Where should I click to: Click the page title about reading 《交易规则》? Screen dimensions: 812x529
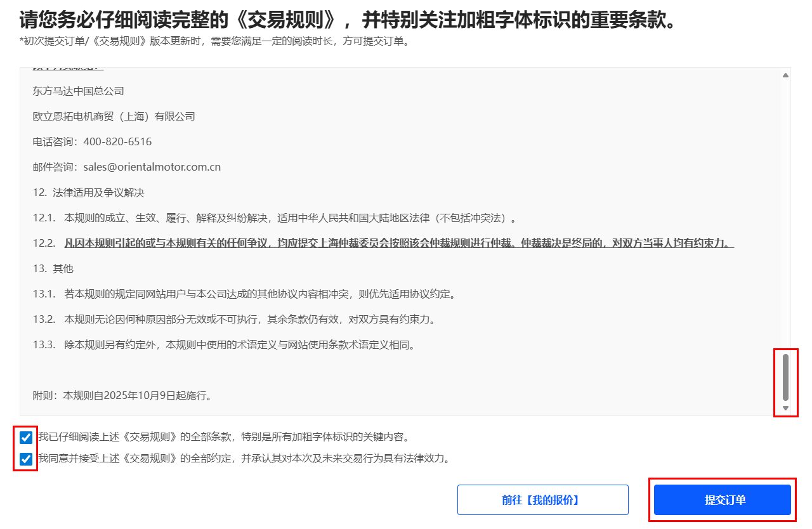pyautogui.click(x=346, y=20)
